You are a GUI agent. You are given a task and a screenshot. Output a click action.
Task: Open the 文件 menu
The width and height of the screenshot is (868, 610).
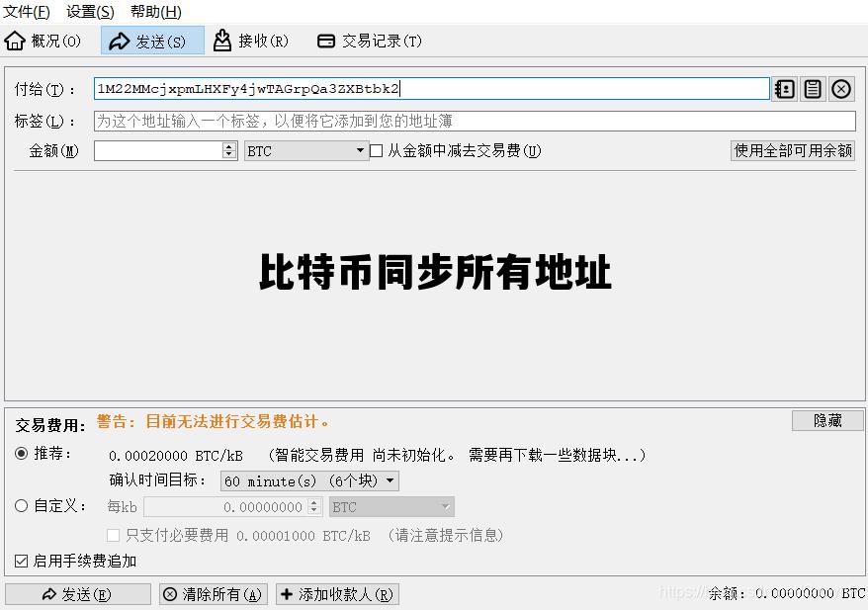(x=27, y=11)
